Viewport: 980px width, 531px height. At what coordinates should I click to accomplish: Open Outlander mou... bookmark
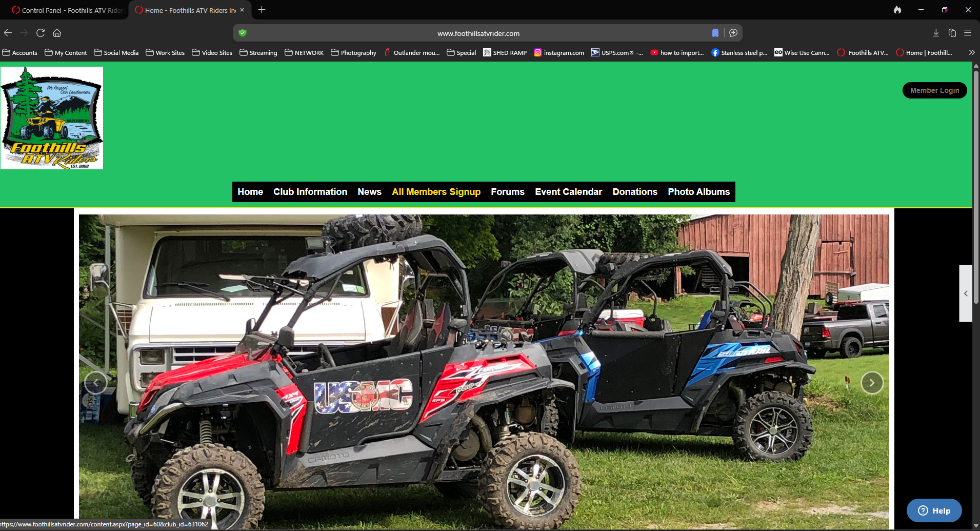pos(412,52)
